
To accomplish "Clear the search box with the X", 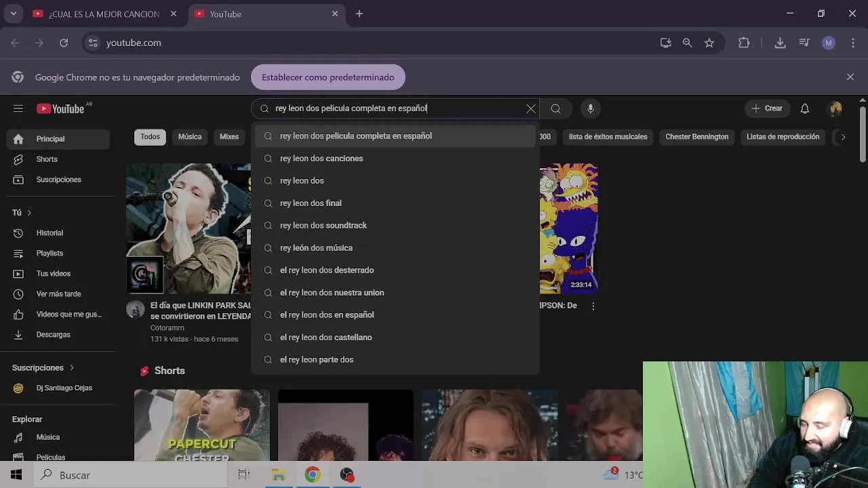I will click(x=531, y=108).
